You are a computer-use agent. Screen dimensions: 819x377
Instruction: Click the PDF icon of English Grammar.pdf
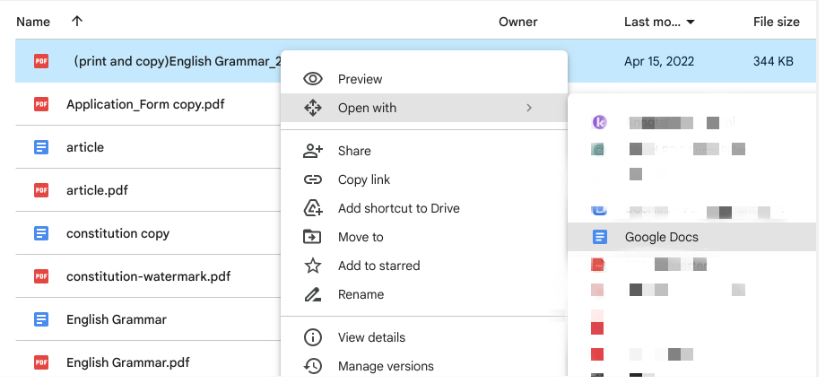pos(41,362)
